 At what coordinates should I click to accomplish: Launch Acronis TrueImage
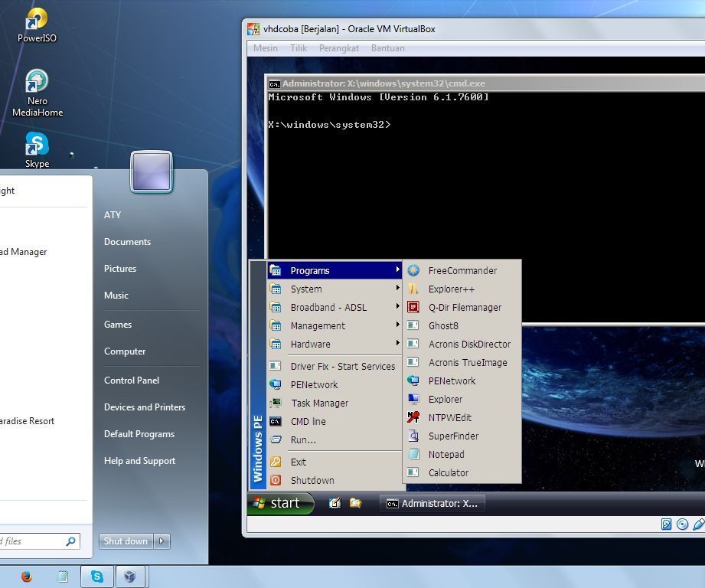click(462, 363)
